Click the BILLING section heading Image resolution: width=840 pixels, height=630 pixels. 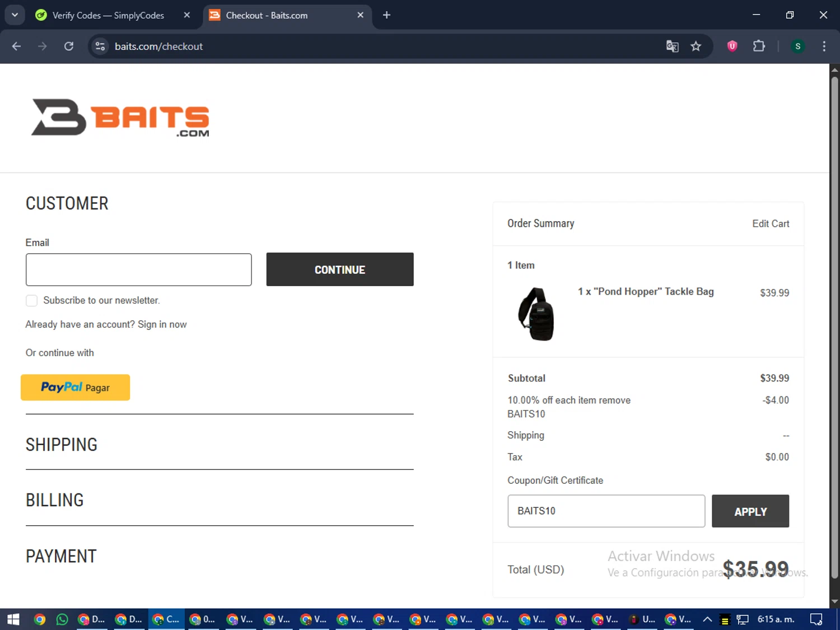54,500
